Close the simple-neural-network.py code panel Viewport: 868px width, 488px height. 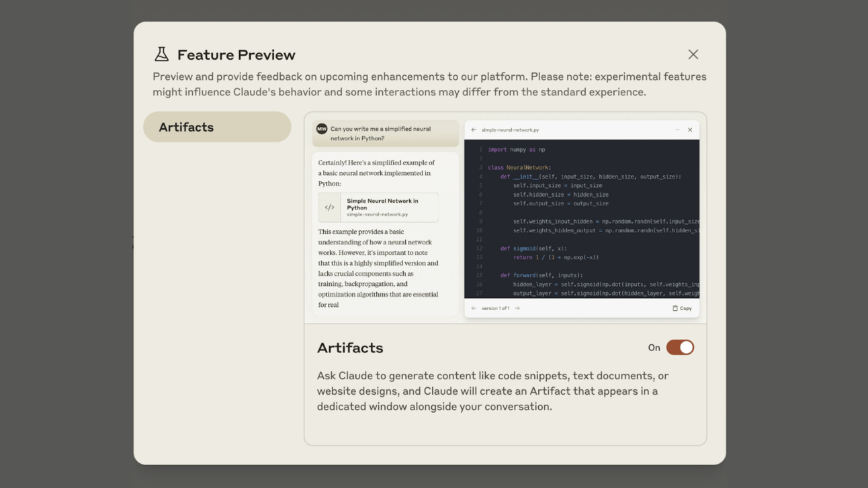690,130
